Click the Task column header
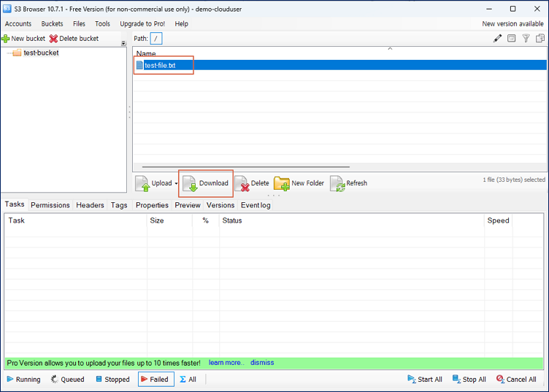 click(x=76, y=220)
